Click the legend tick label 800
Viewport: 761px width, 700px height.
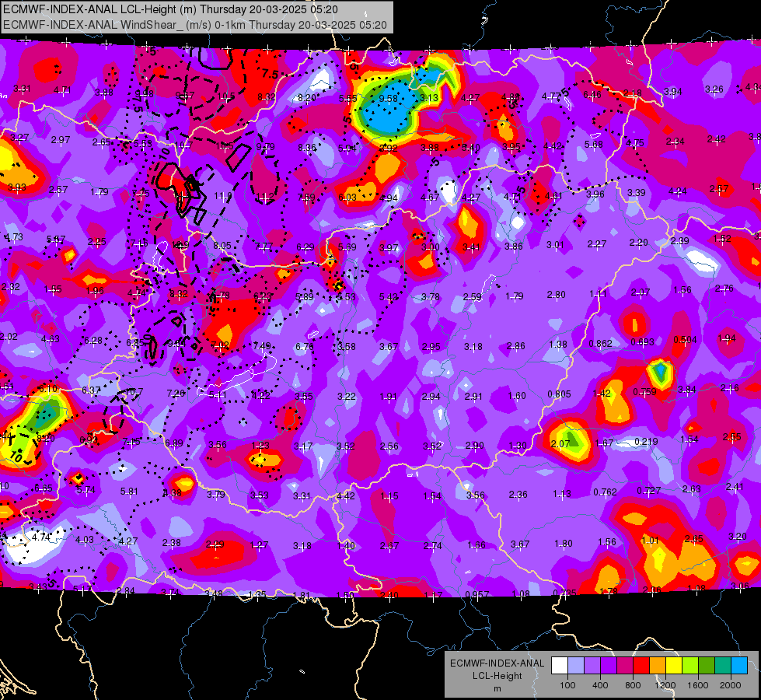[633, 685]
